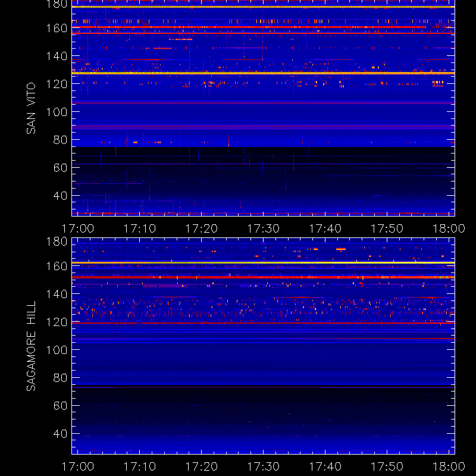
Task: Click 17:20 time label under SAN VITO plot
Action: (202, 228)
